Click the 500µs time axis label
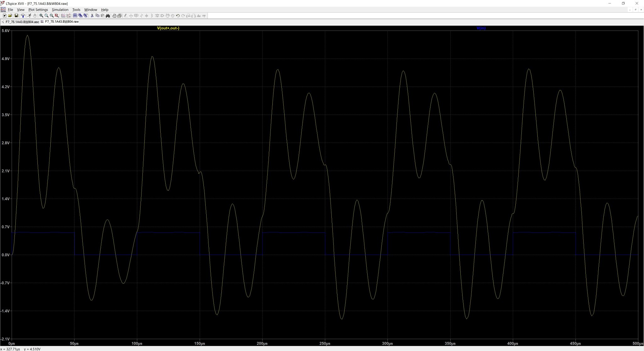The image size is (644, 351). [638, 343]
